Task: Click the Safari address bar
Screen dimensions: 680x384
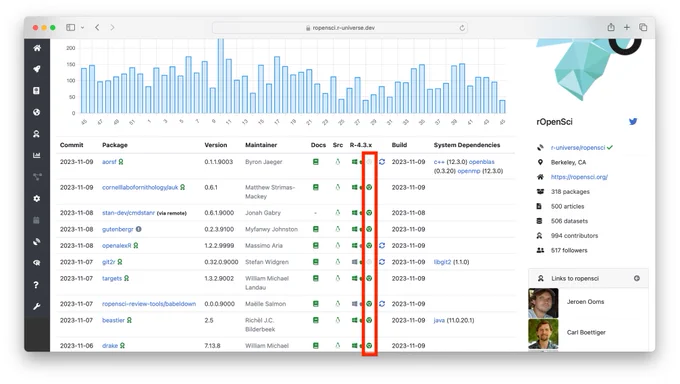Action: click(x=340, y=28)
